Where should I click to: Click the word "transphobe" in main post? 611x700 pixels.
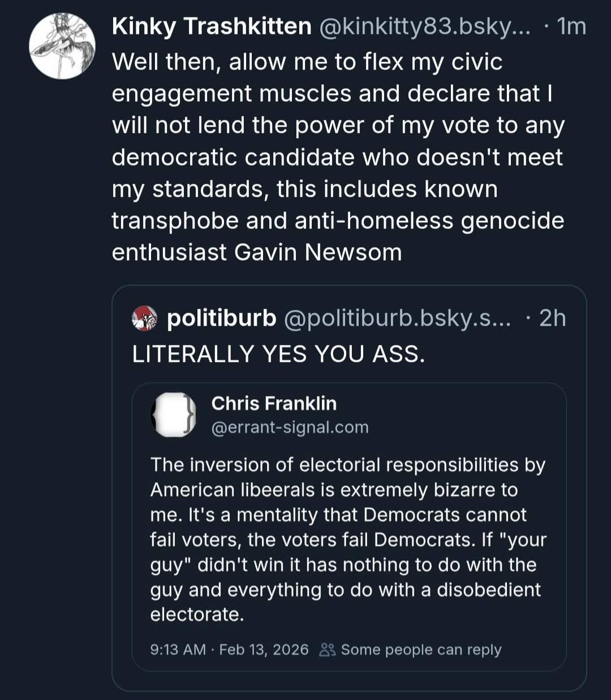tap(175, 221)
